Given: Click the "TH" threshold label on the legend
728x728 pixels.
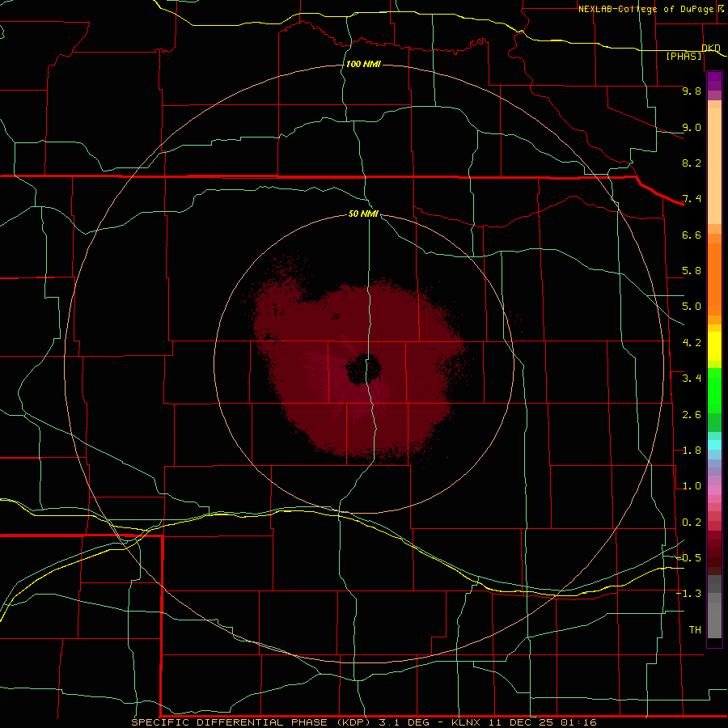Looking at the screenshot, I should pyautogui.click(x=695, y=630).
